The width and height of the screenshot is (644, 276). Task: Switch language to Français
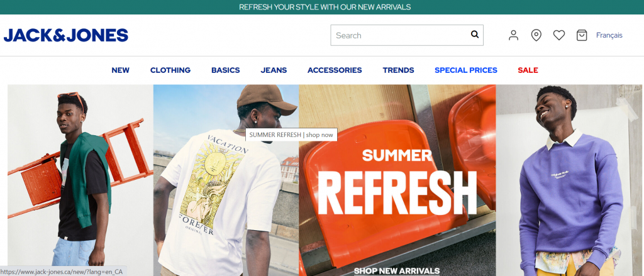click(x=609, y=35)
